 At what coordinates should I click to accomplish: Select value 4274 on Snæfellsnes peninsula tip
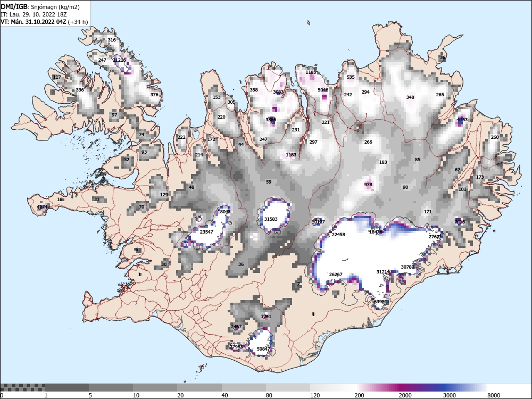[x=43, y=207]
